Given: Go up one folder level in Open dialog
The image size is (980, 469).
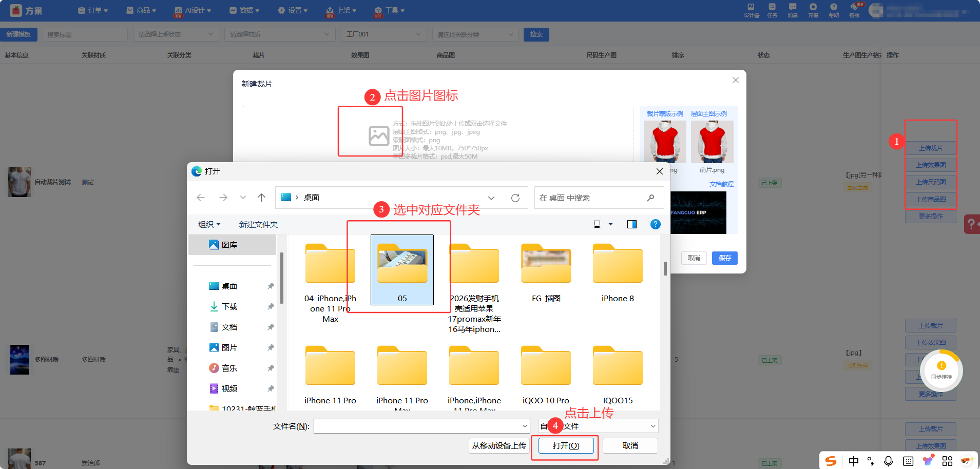Looking at the screenshot, I should coord(261,198).
